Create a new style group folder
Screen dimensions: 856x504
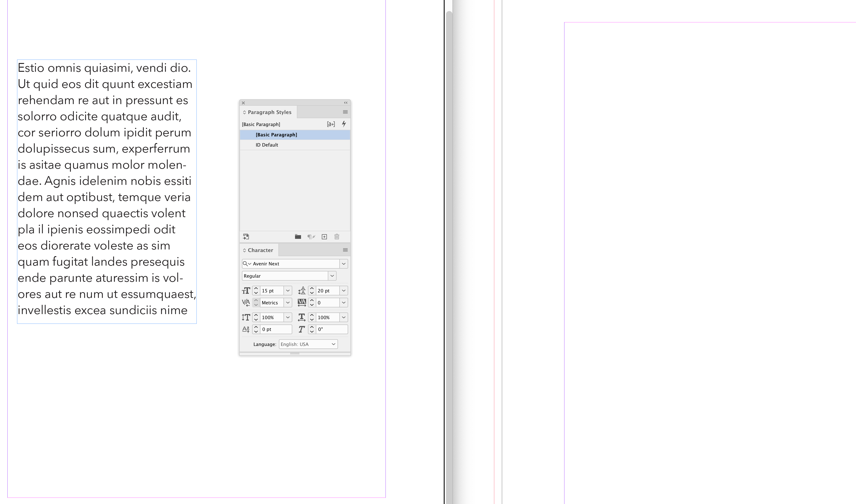pos(298,237)
